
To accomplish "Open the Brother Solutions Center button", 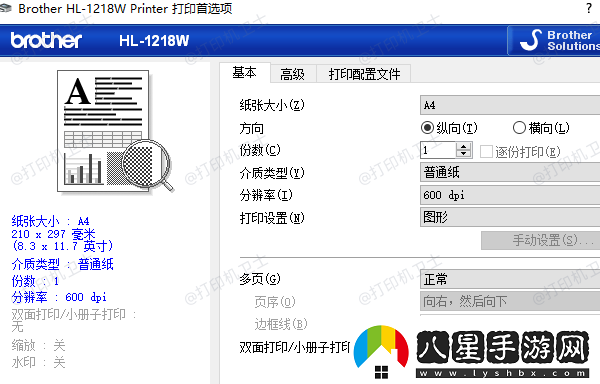I will [554, 41].
